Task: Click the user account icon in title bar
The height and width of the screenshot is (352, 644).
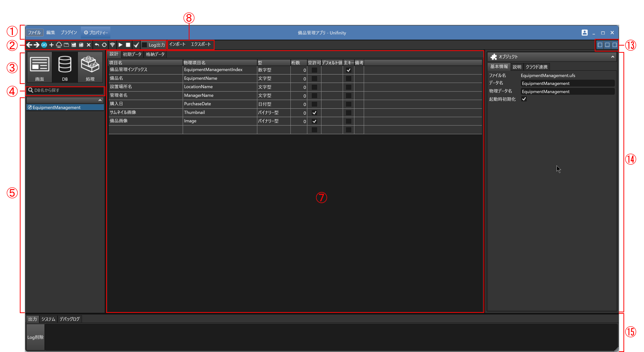Action: [x=584, y=32]
